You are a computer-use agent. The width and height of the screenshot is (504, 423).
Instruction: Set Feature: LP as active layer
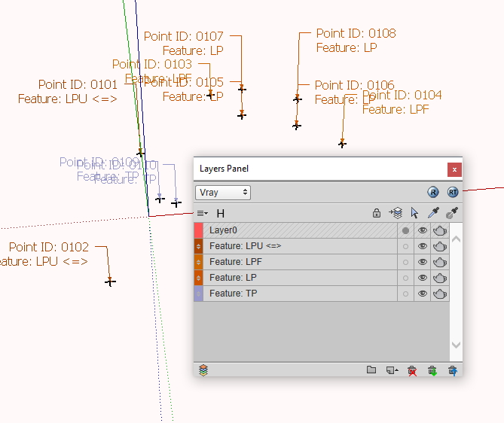[406, 278]
